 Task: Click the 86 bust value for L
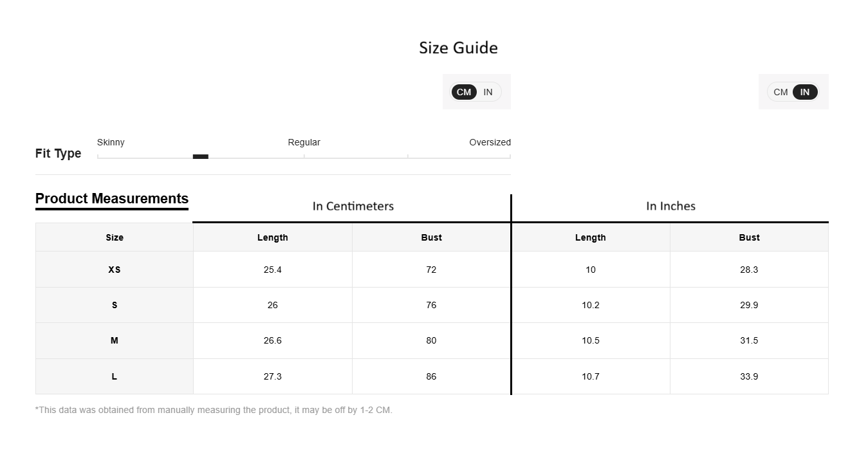pyautogui.click(x=431, y=376)
